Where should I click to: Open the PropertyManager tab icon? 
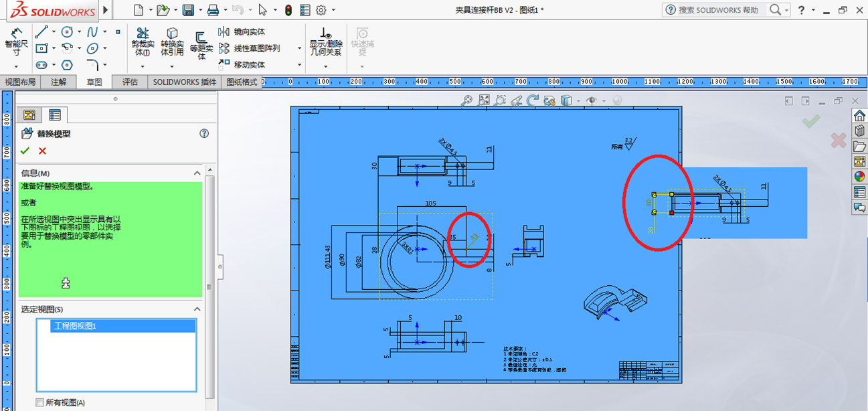pyautogui.click(x=55, y=115)
